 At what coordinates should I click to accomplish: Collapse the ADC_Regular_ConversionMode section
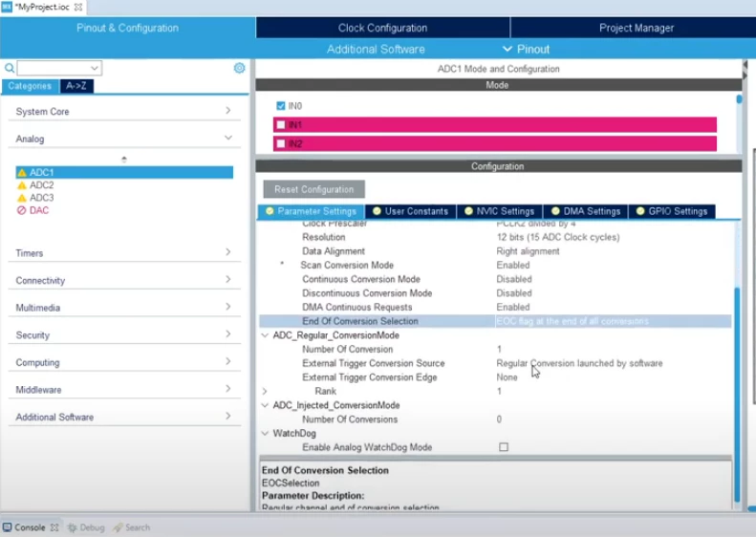pyautogui.click(x=265, y=335)
